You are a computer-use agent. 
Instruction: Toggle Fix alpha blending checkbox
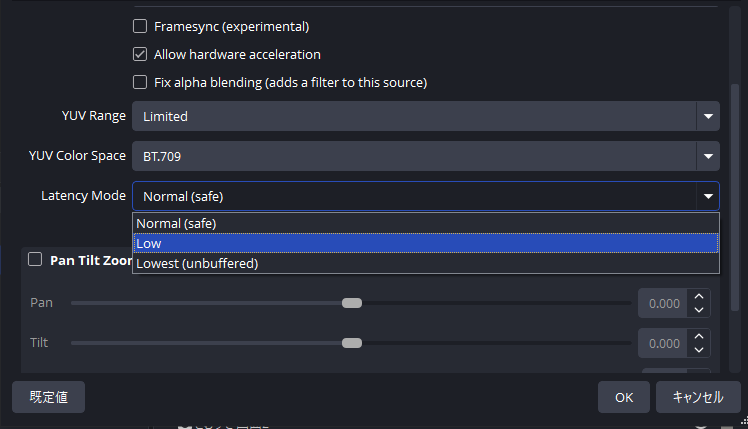click(140, 82)
